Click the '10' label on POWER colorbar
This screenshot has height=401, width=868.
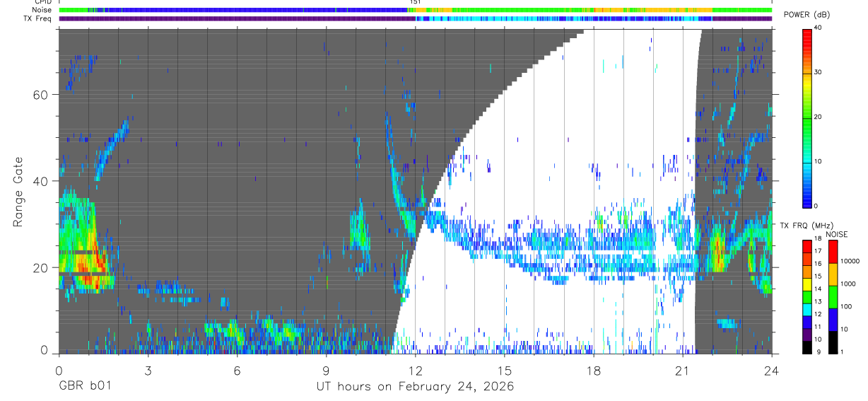tap(818, 161)
